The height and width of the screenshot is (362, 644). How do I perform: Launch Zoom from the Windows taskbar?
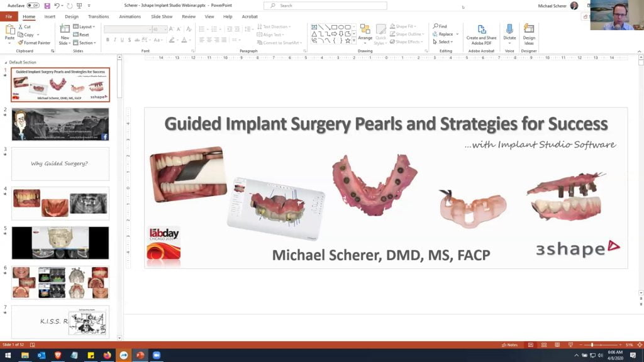(x=157, y=355)
